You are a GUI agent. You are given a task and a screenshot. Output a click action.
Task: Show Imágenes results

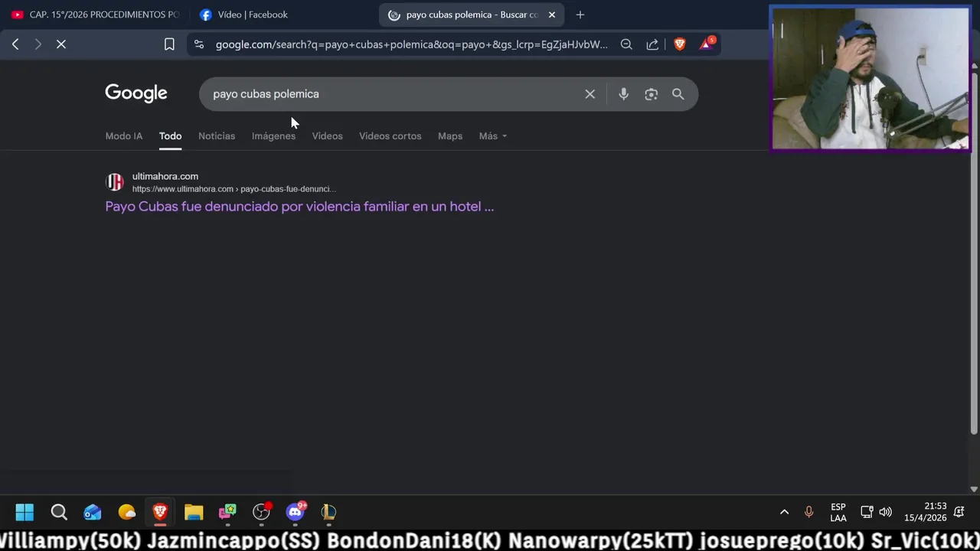coord(273,136)
